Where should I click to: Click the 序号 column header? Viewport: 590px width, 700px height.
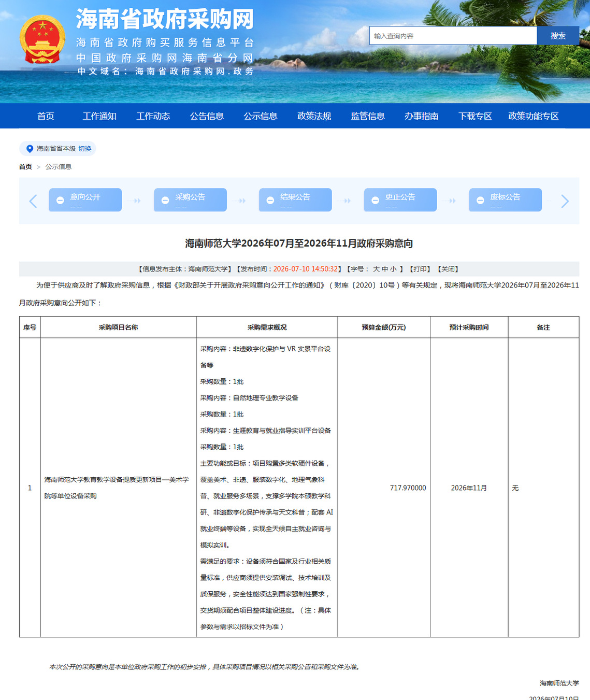tap(30, 327)
